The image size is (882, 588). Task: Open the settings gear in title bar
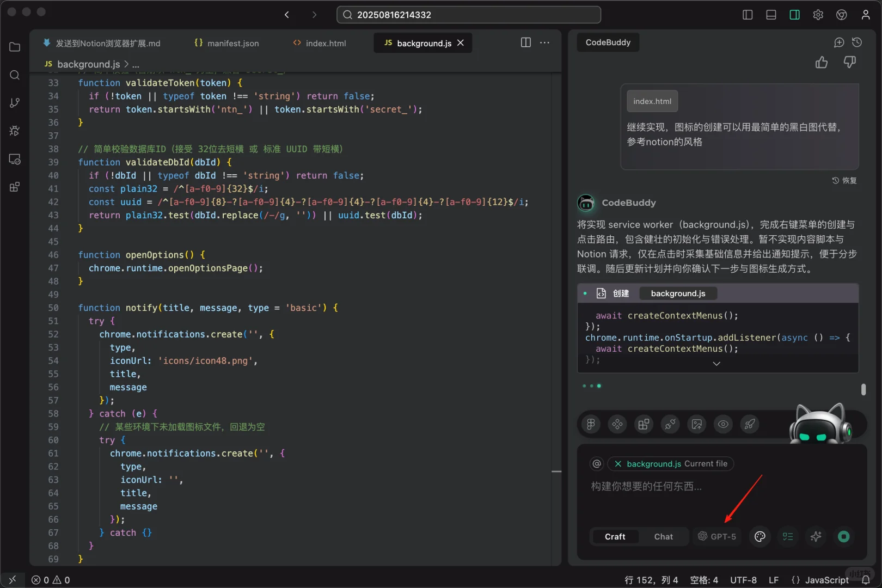click(818, 15)
